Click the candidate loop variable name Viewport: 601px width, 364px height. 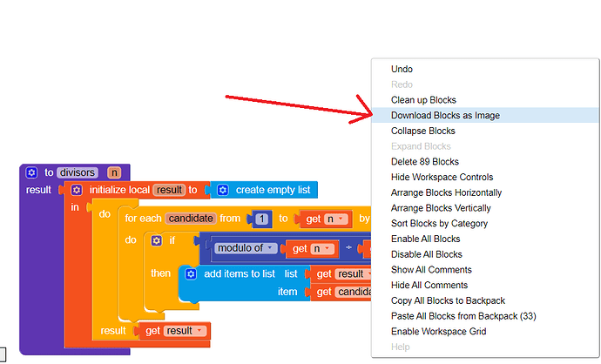(x=191, y=219)
